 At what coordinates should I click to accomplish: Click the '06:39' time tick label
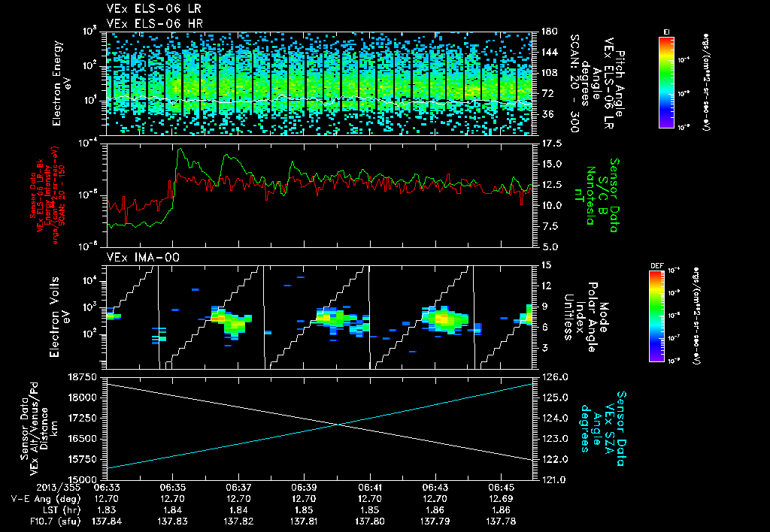pyautogui.click(x=304, y=488)
